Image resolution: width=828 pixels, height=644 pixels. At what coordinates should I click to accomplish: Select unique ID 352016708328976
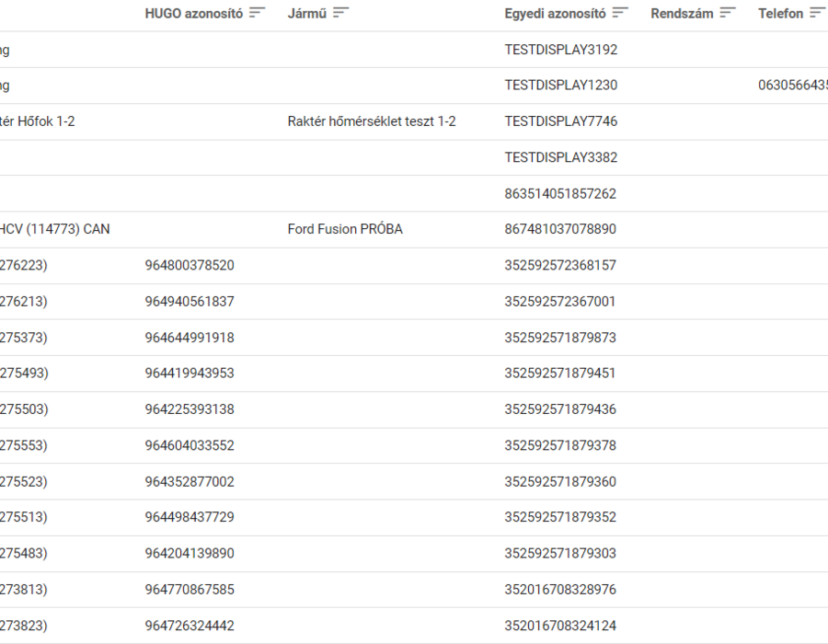pos(560,589)
